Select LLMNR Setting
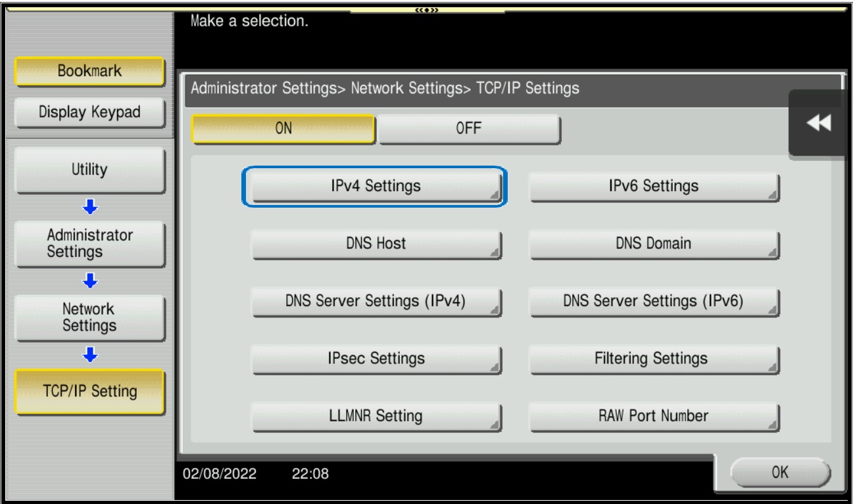This screenshot has width=853, height=504. tap(376, 416)
